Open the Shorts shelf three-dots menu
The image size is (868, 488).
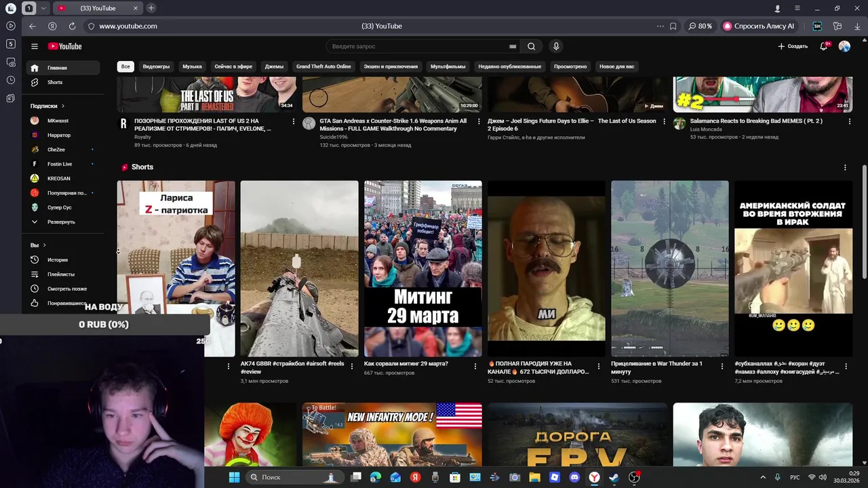845,167
